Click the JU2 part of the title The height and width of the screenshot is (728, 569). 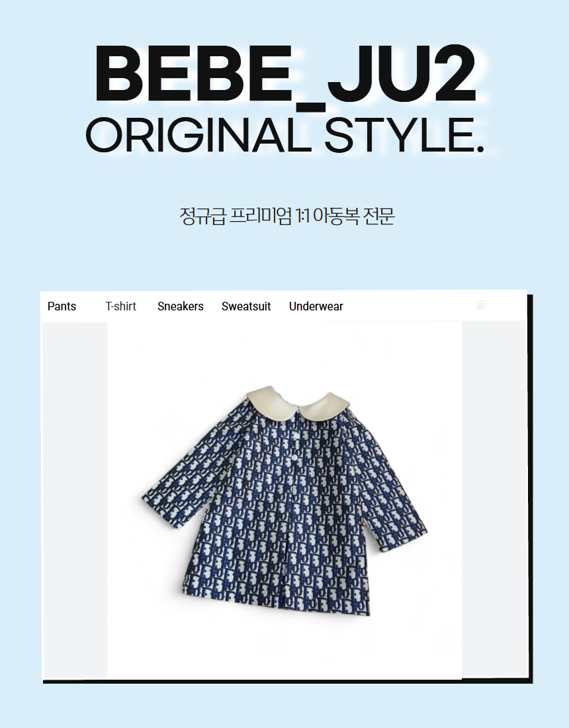pos(402,73)
